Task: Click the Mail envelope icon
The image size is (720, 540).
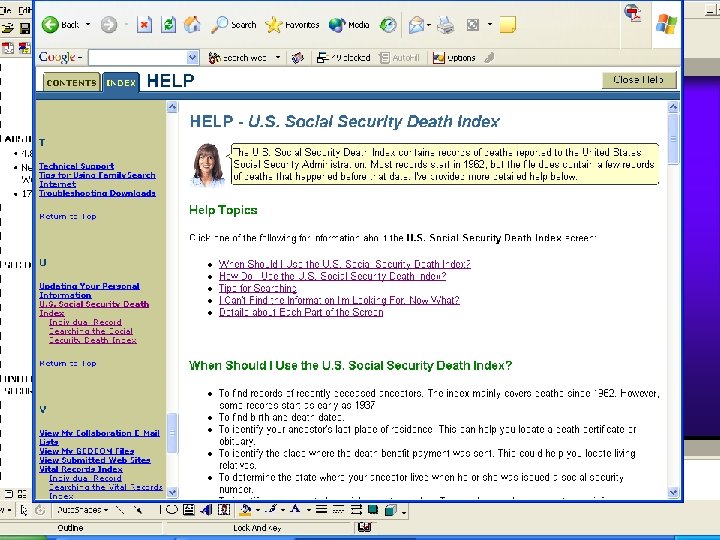Action: coord(416,24)
